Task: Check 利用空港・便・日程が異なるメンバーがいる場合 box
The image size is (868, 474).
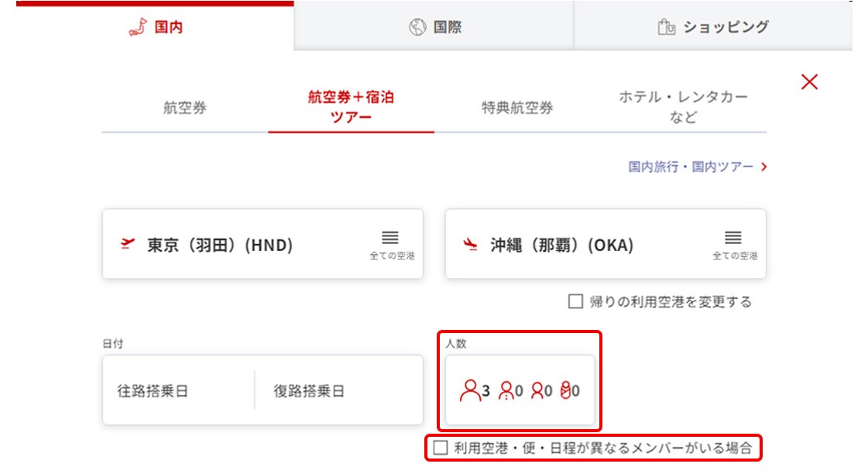Action: coord(441,448)
